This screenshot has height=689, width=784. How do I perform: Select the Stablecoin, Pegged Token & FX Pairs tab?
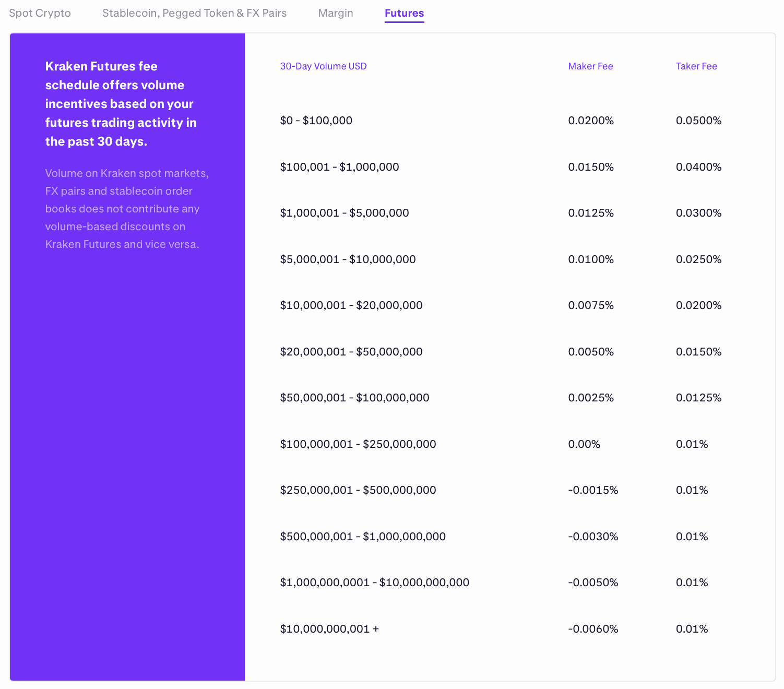pos(194,13)
